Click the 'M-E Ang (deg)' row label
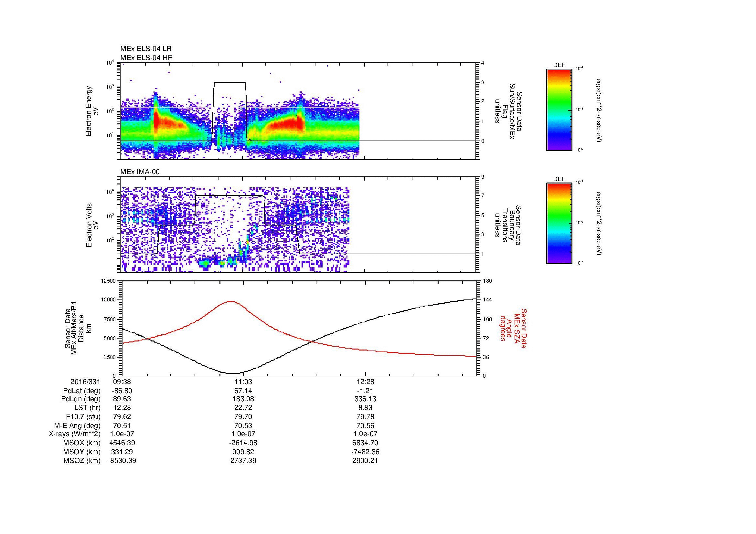 pos(77,426)
